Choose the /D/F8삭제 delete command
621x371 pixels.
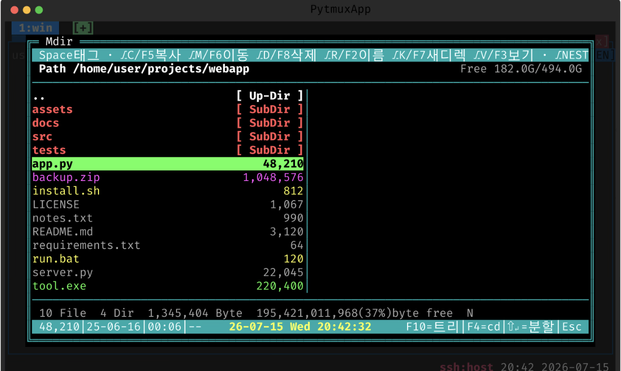(286, 55)
